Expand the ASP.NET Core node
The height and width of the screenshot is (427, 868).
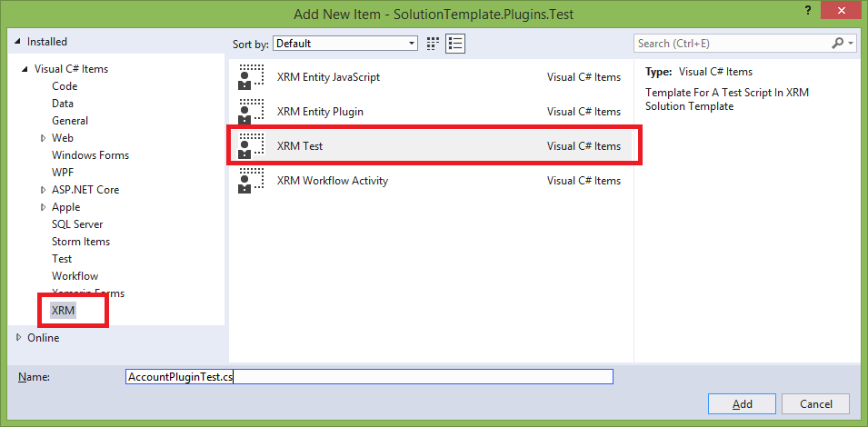pos(43,190)
